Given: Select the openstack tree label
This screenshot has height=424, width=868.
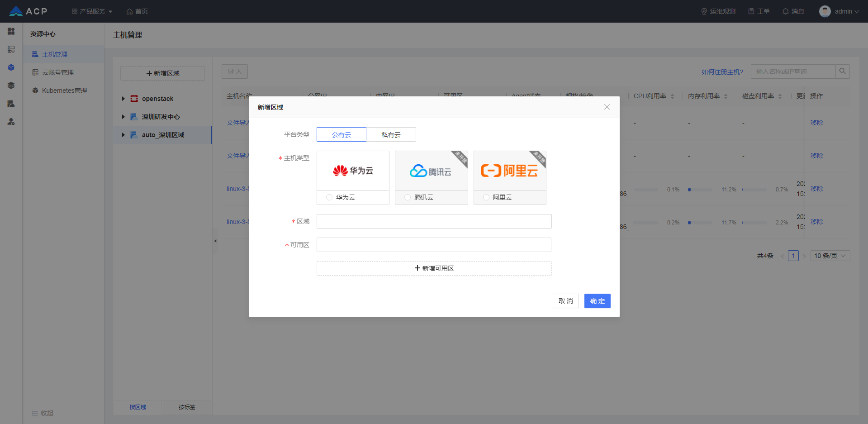Looking at the screenshot, I should [x=157, y=99].
